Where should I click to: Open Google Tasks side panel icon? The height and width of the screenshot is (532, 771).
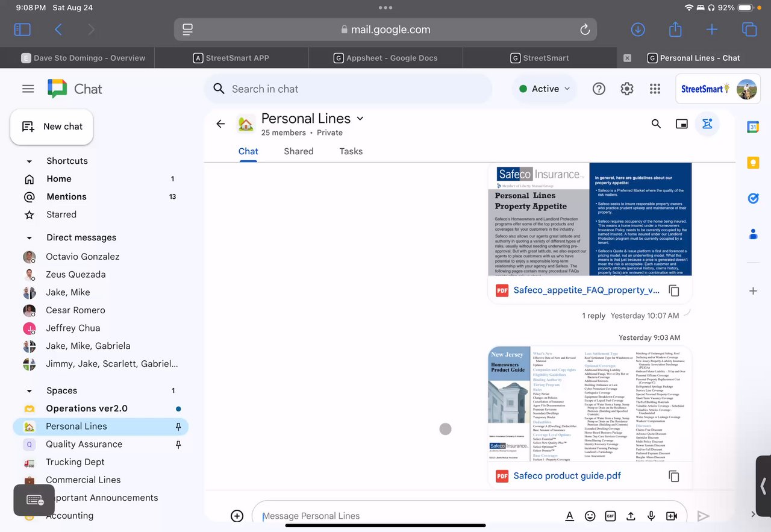(x=753, y=198)
